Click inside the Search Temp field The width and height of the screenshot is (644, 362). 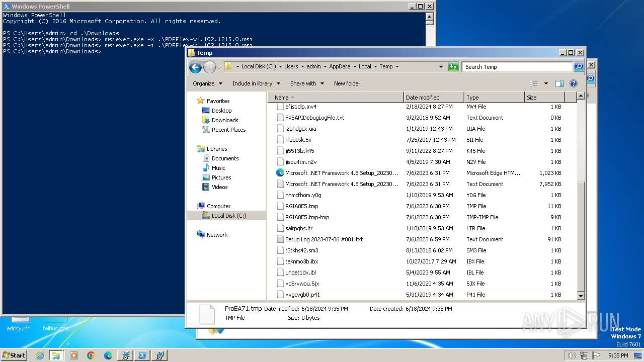coord(518,67)
